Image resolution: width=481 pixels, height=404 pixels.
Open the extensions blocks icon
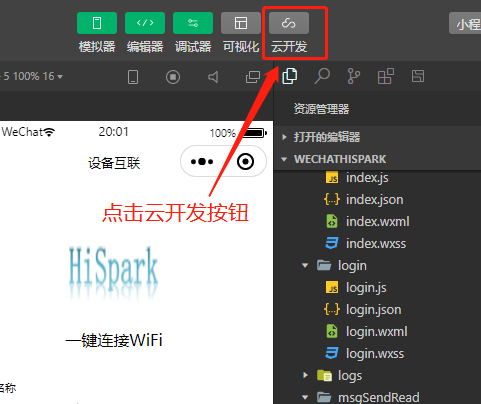tap(386, 76)
